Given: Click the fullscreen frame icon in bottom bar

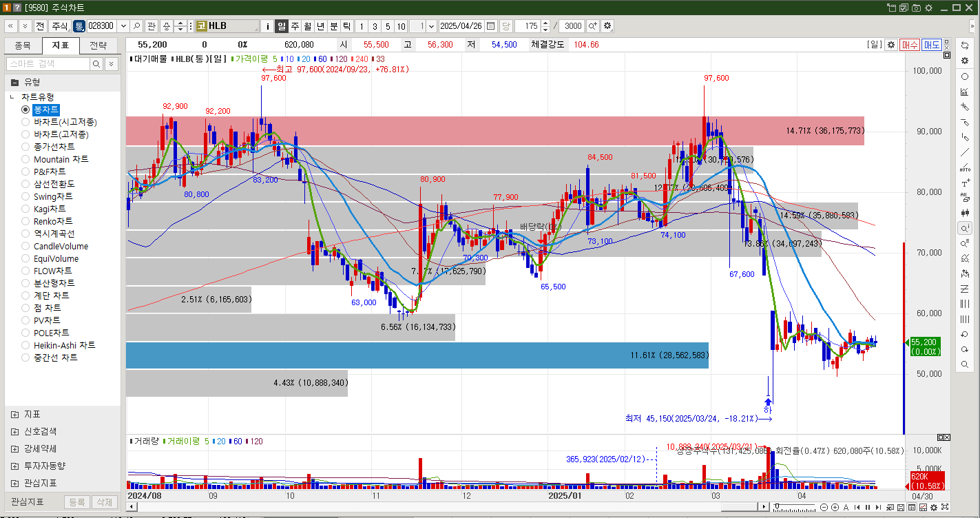Looking at the screenshot, I should pyautogui.click(x=945, y=507).
